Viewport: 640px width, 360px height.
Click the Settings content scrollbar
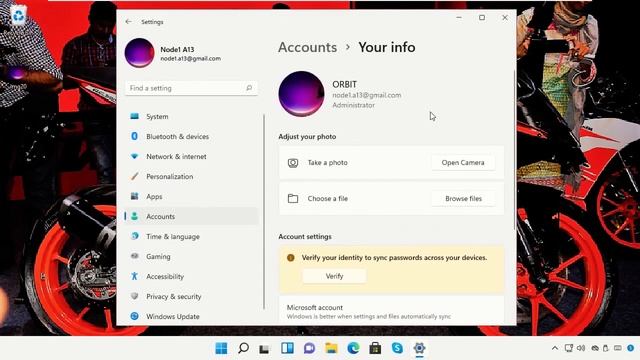click(x=514, y=149)
